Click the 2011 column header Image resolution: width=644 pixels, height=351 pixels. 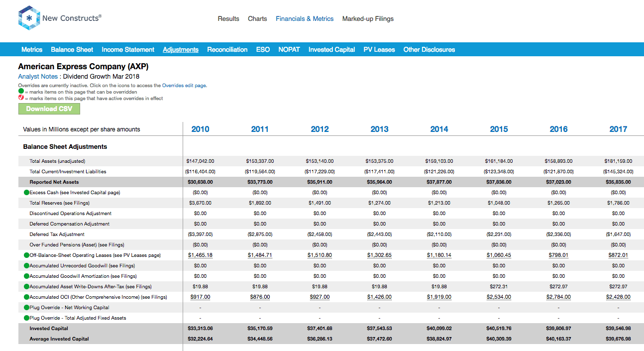point(260,129)
